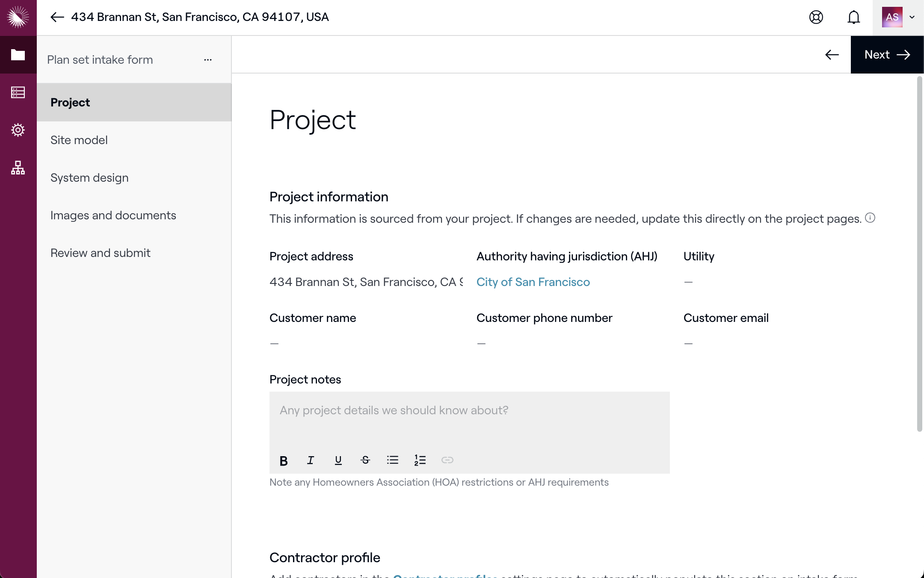
Task: Open the settings gear icon in sidebar
Action: [18, 130]
